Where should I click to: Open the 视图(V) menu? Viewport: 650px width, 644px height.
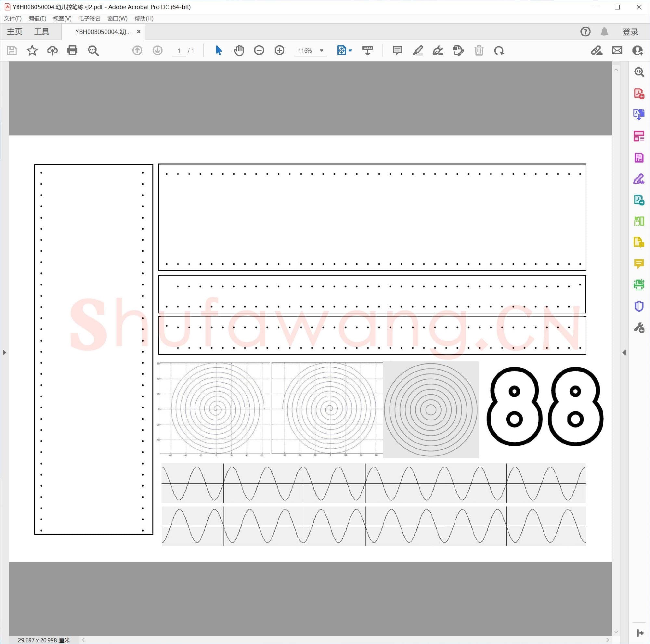pos(62,19)
